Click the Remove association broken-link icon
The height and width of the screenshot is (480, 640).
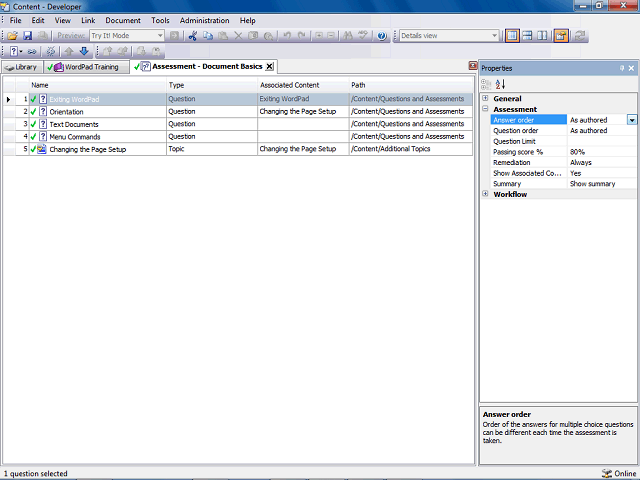[51, 51]
